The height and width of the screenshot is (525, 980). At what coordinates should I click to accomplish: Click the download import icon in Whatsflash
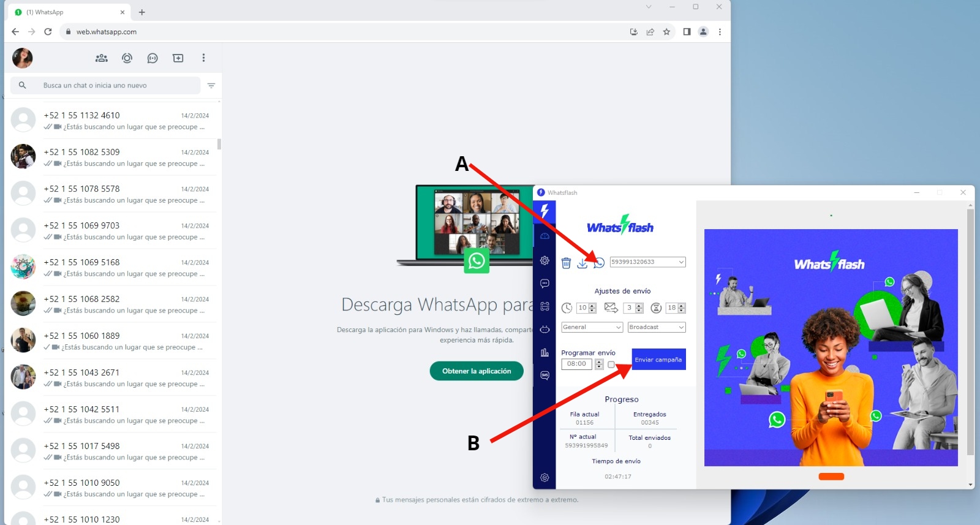tap(582, 263)
